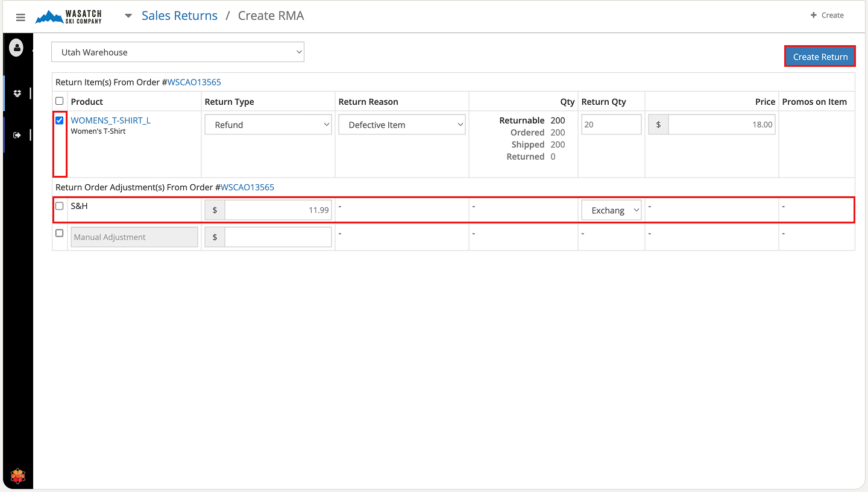The width and height of the screenshot is (868, 492).
Task: Open the Exchange dropdown in S&H row
Action: pyautogui.click(x=611, y=210)
